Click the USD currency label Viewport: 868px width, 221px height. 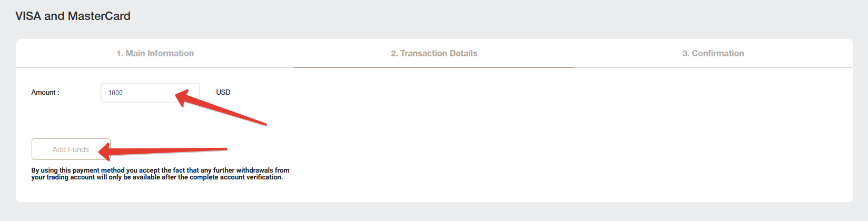[223, 92]
